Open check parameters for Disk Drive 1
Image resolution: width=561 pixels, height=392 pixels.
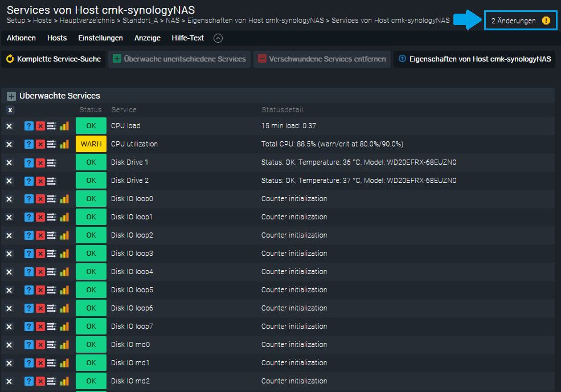(52, 162)
